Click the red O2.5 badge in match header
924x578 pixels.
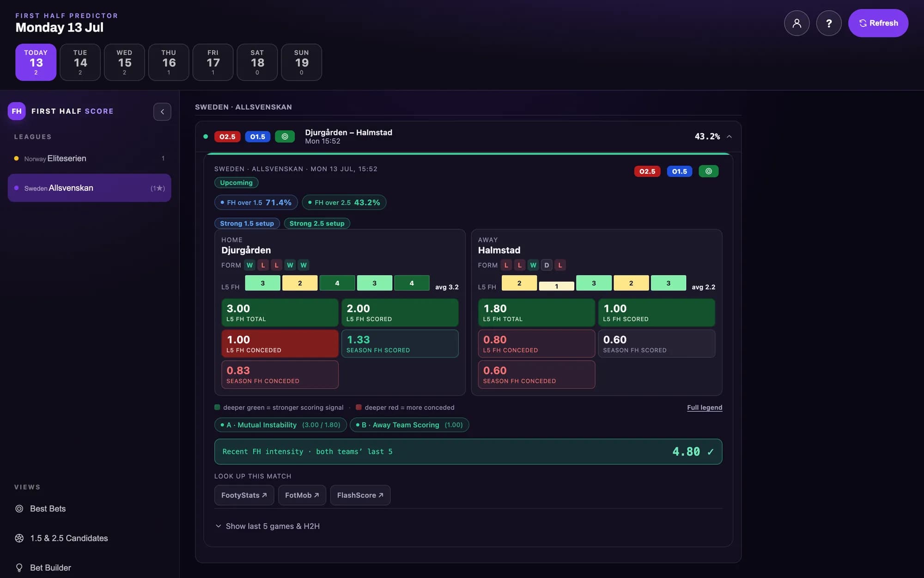tap(227, 136)
